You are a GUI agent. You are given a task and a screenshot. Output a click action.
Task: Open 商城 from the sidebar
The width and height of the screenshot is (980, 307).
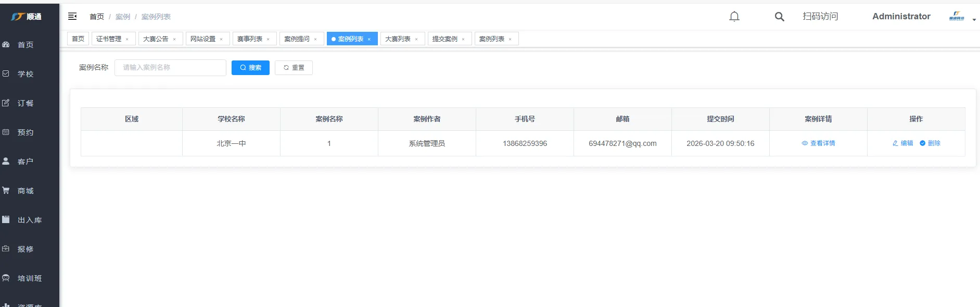click(25, 191)
